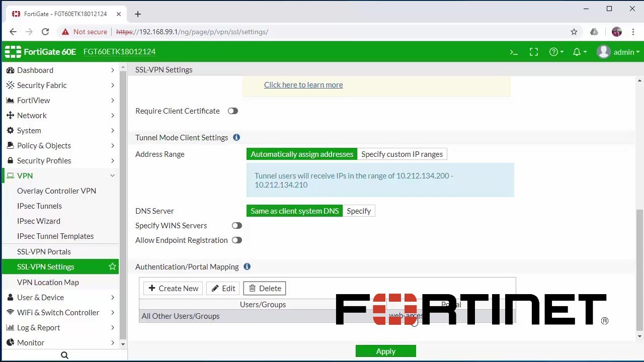
Task: Click Create New mapping button
Action: coord(174,289)
